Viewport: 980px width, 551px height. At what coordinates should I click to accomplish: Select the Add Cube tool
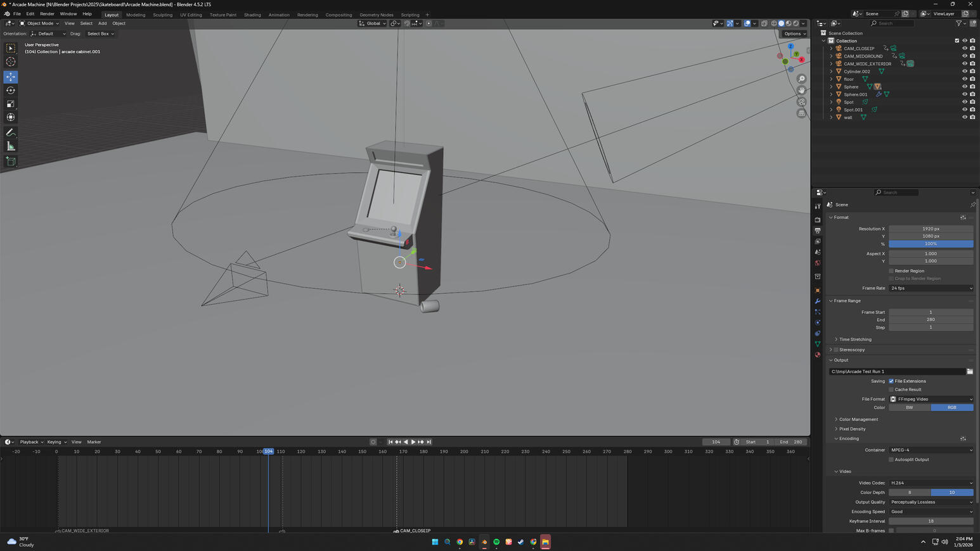tap(11, 161)
